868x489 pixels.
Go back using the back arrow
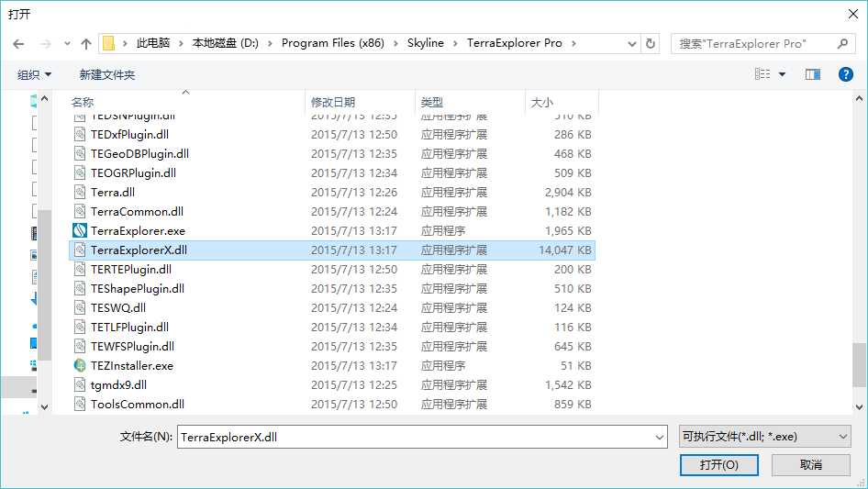(18, 44)
